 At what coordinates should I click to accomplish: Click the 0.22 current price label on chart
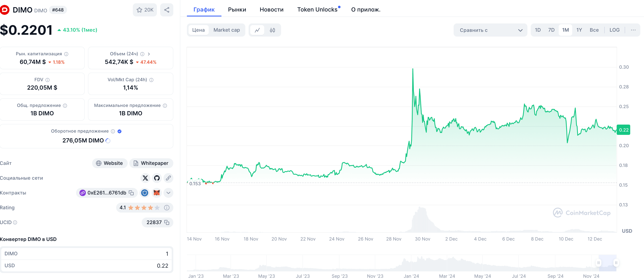pos(623,130)
